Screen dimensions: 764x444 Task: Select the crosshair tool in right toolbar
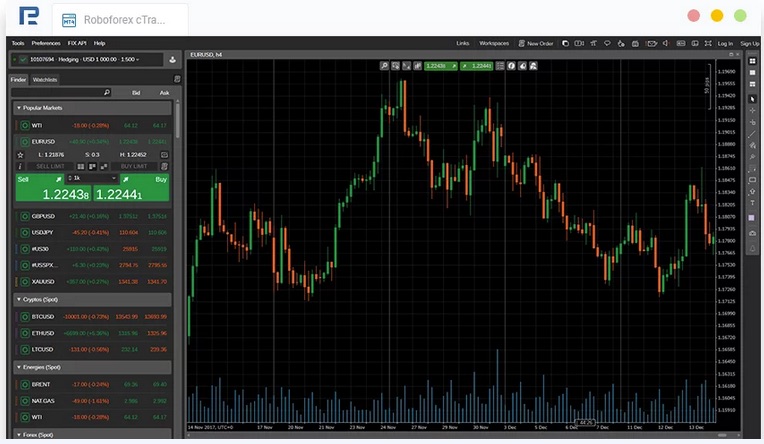click(752, 111)
